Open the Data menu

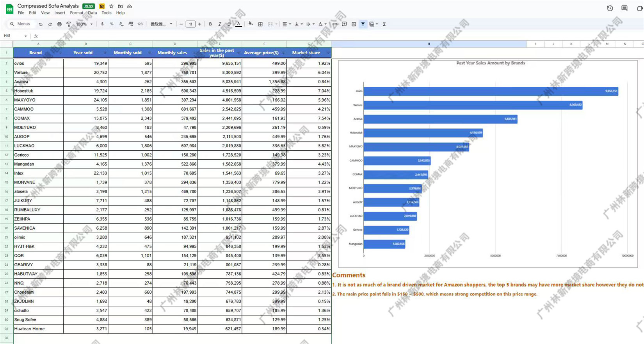pyautogui.click(x=93, y=13)
